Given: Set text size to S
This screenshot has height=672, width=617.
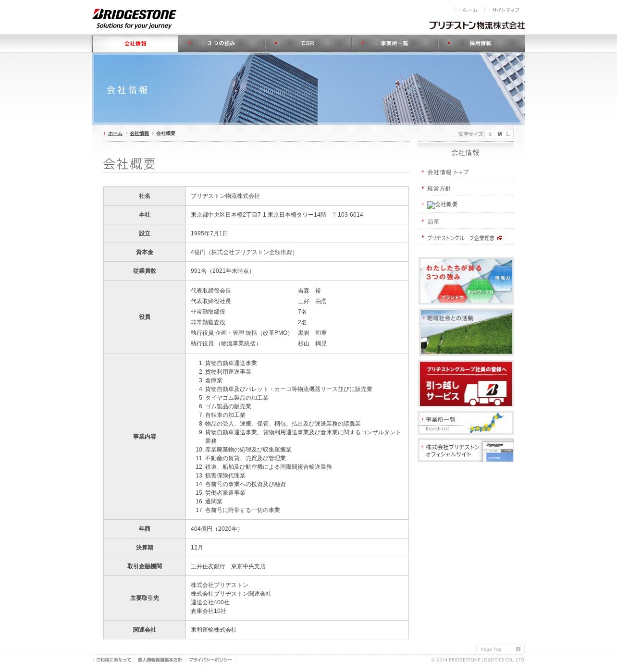Looking at the screenshot, I should [x=490, y=134].
